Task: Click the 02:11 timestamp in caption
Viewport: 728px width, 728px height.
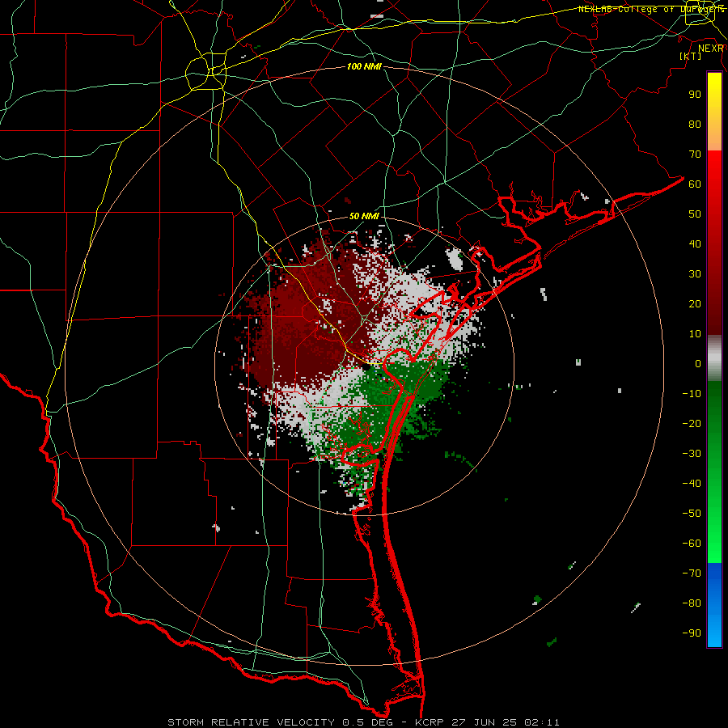Action: click(542, 722)
